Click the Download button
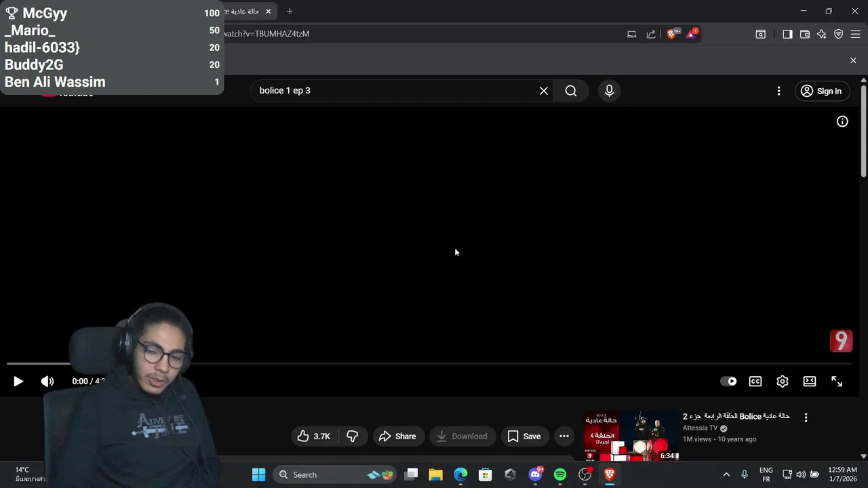868x488 pixels. (x=462, y=436)
